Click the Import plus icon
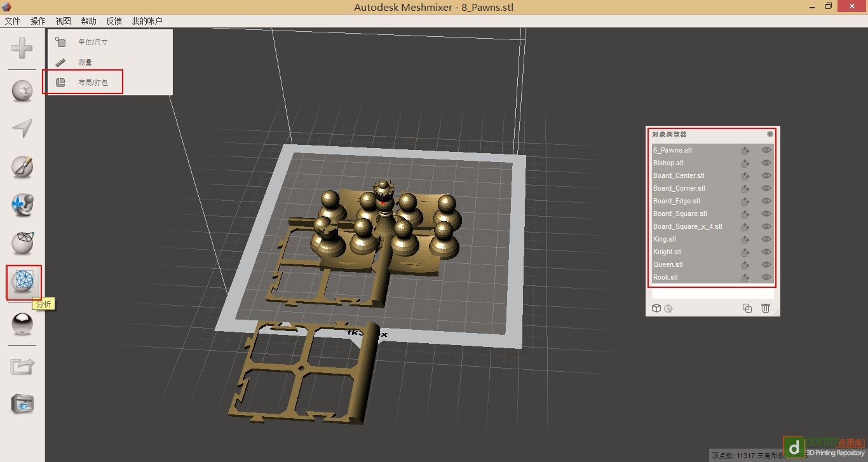The image size is (868, 462). [22, 49]
